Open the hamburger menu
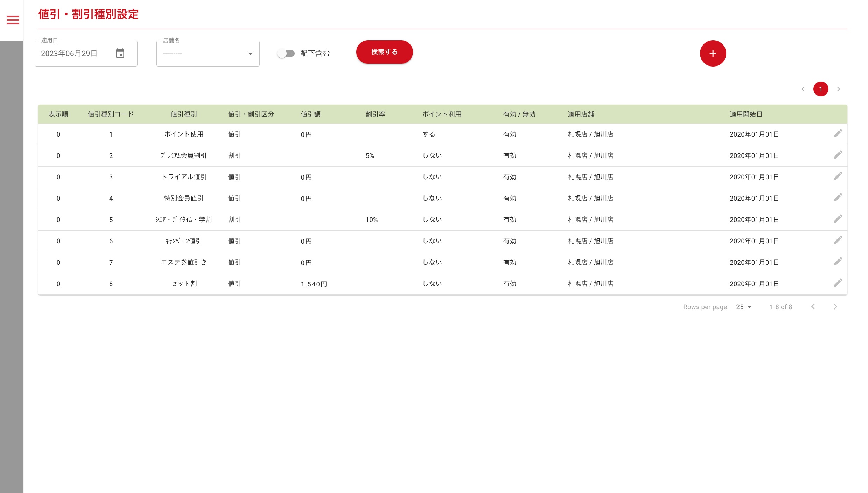The width and height of the screenshot is (868, 493). [13, 20]
